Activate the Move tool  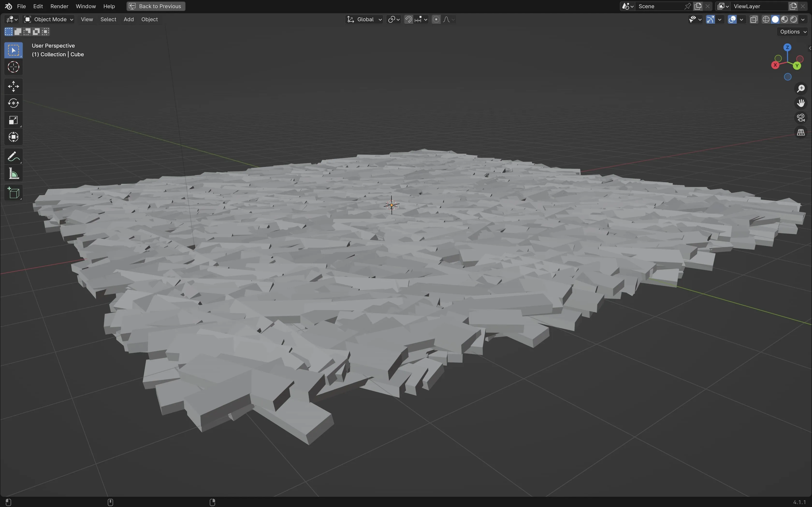[x=14, y=86]
